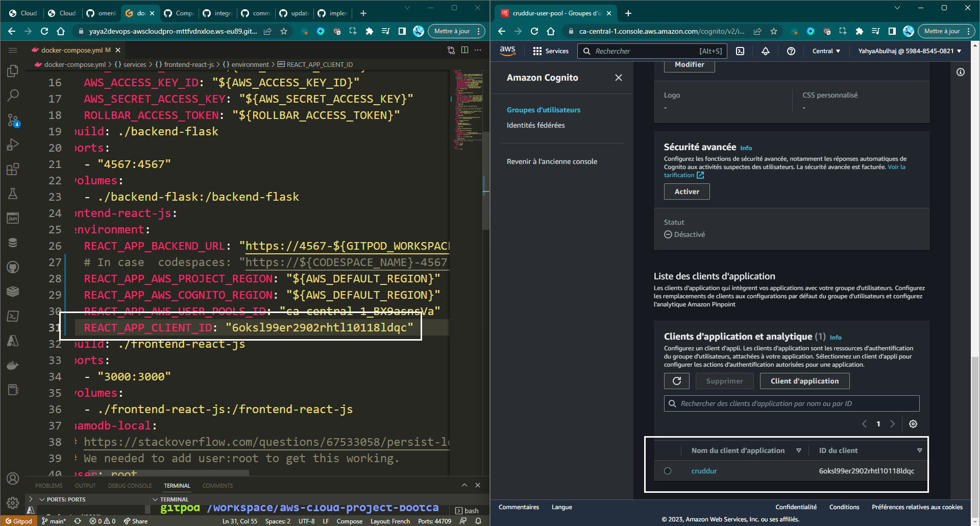This screenshot has width=980, height=526.
Task: Open AWS notifications bell
Action: [766, 51]
